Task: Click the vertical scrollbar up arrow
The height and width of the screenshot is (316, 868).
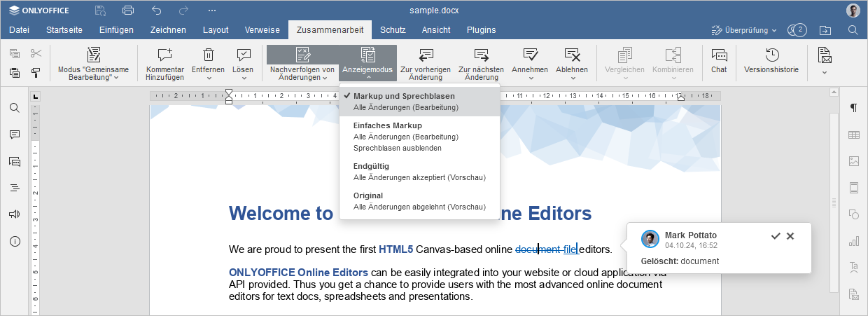Action: point(833,92)
